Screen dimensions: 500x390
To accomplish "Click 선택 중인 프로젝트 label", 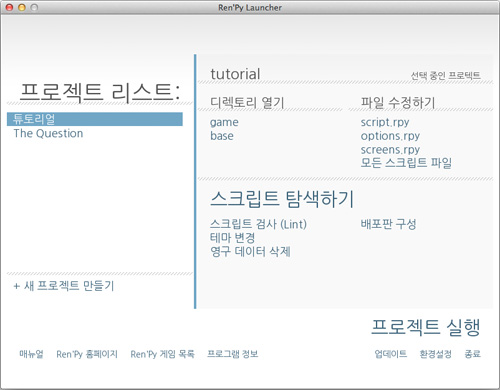I will (x=445, y=76).
